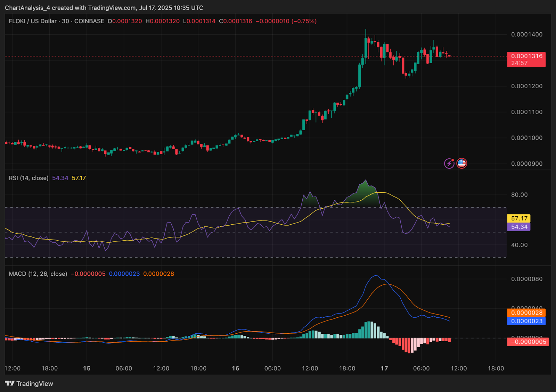Screen dimensions: 556x392
Task: Click the closing price value C0.0001316
Action: pyautogui.click(x=236, y=21)
